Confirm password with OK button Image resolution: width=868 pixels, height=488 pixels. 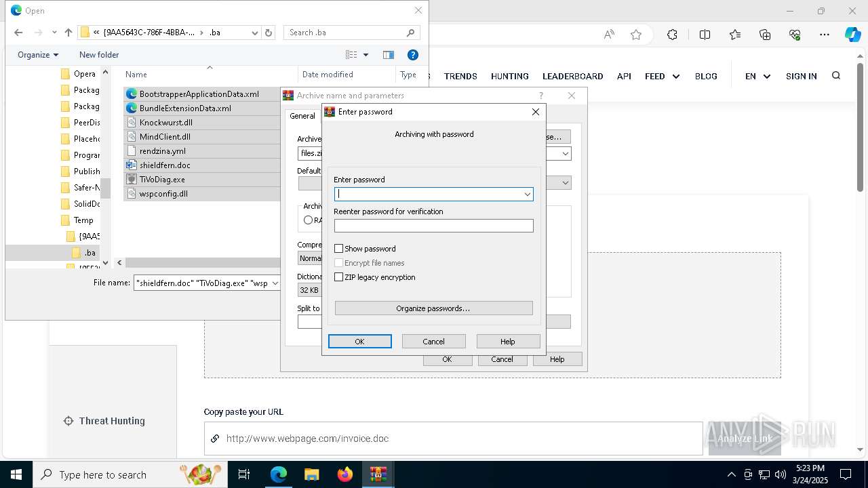coord(359,342)
